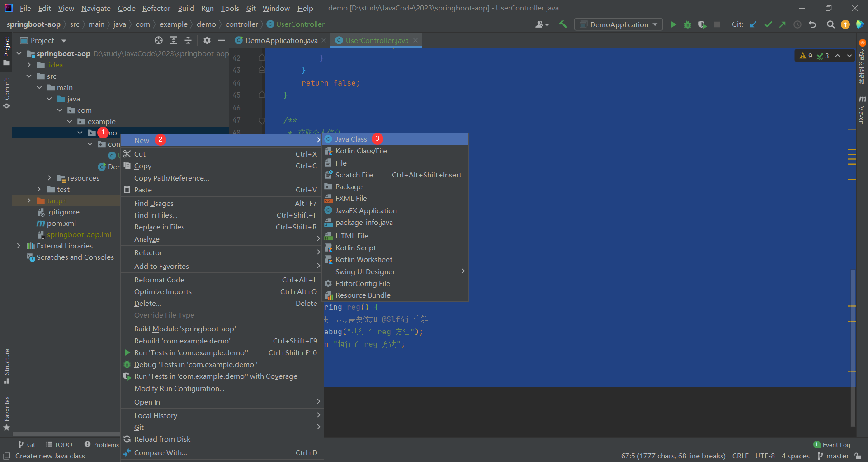This screenshot has height=462, width=868.
Task: Expand the .idea folder
Action: pyautogui.click(x=29, y=65)
